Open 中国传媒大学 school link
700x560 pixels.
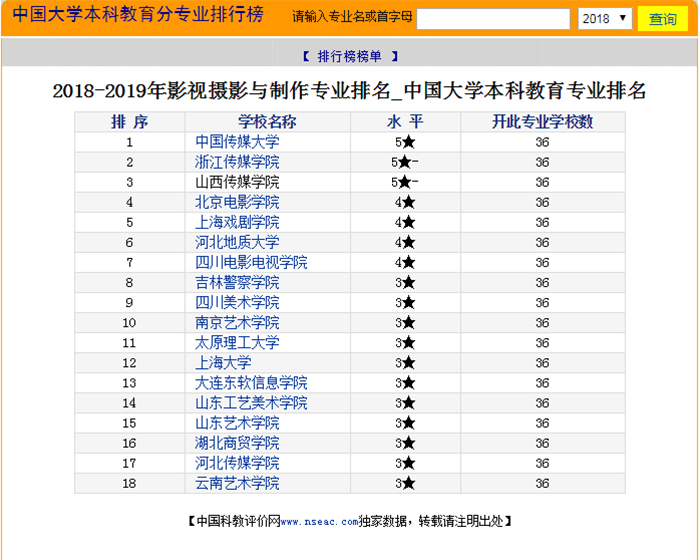(x=237, y=142)
